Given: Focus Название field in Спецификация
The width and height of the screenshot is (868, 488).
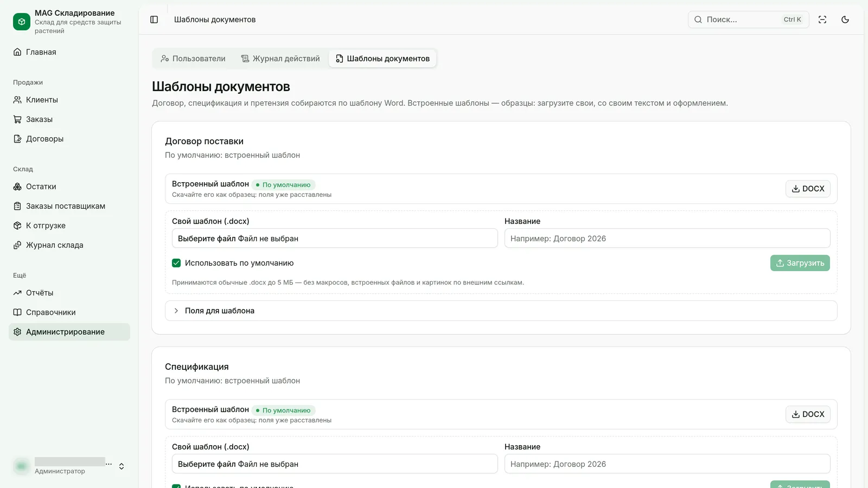Looking at the screenshot, I should 667,464.
